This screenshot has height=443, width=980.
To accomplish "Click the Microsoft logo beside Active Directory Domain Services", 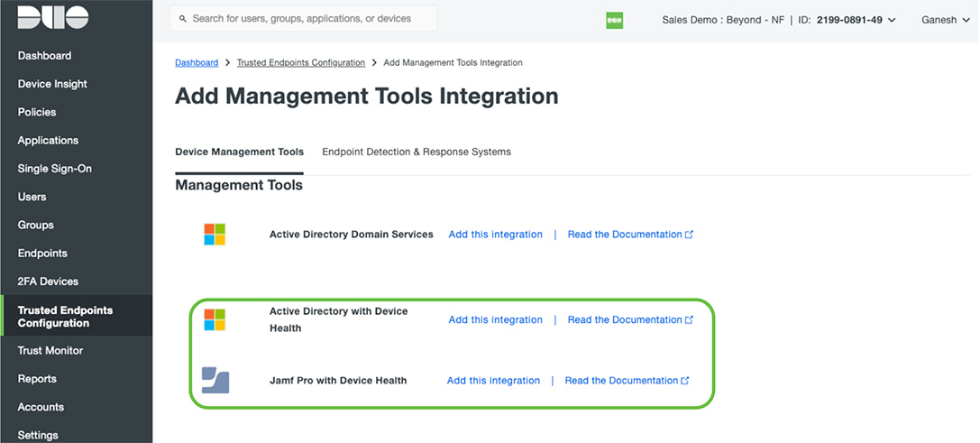I will point(215,235).
